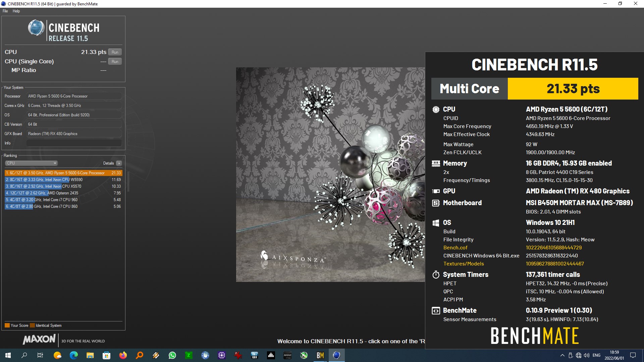Open the green Z taskbar app
The height and width of the screenshot is (362, 644).
pyautogui.click(x=189, y=355)
